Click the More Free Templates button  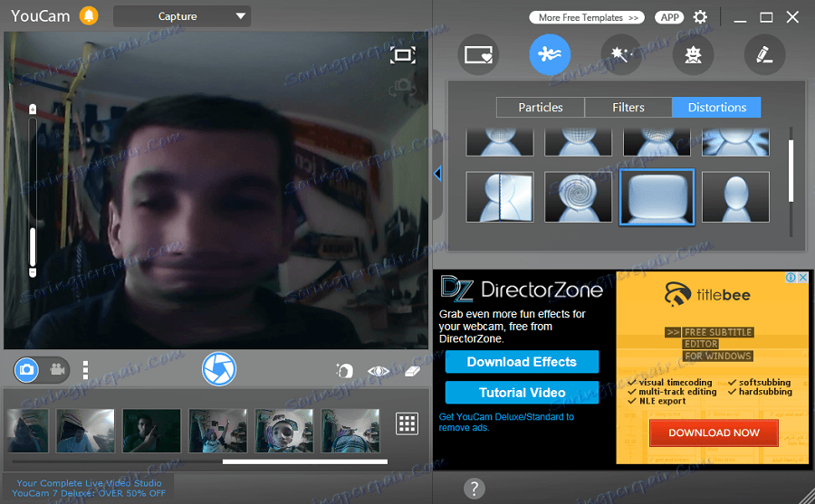pos(587,17)
